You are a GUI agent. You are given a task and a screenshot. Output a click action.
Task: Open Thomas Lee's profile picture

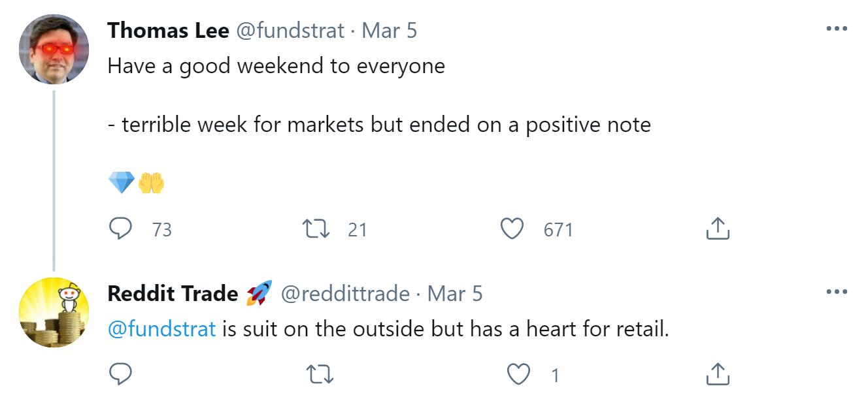point(54,49)
